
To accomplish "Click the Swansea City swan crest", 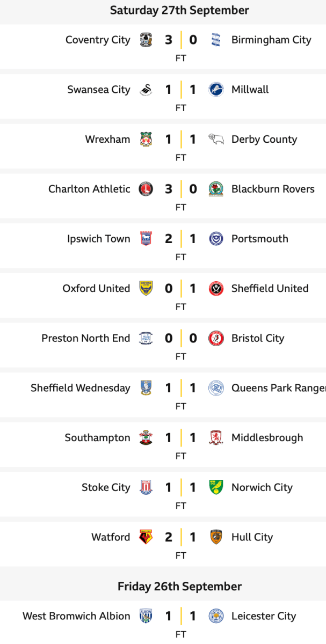I will [146, 90].
